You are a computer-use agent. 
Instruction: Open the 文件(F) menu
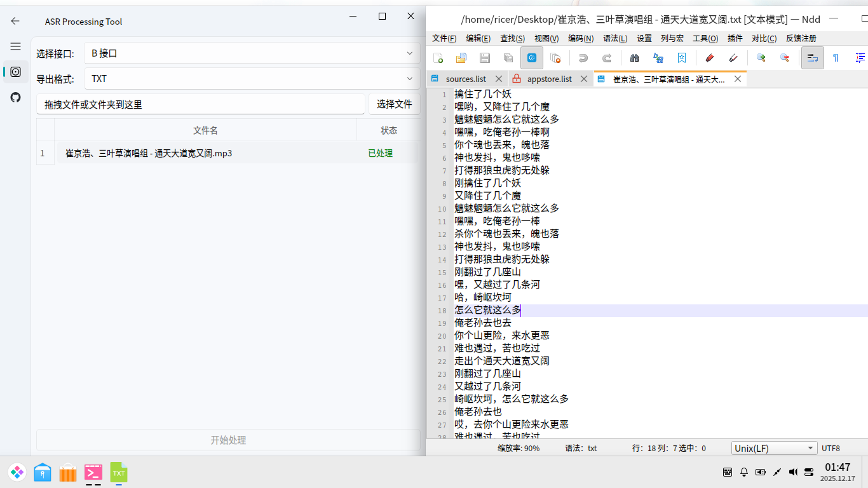coord(444,38)
